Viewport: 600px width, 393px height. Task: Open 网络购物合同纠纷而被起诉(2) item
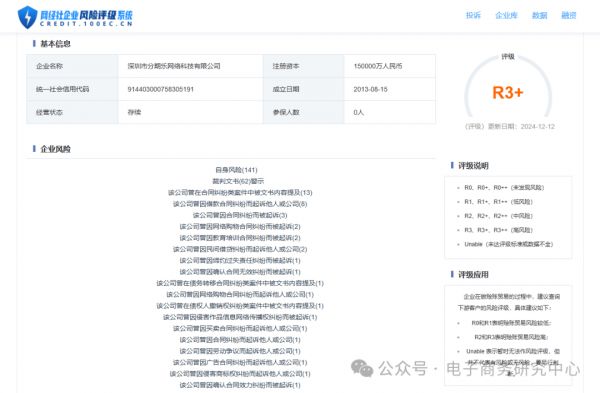[240, 227]
